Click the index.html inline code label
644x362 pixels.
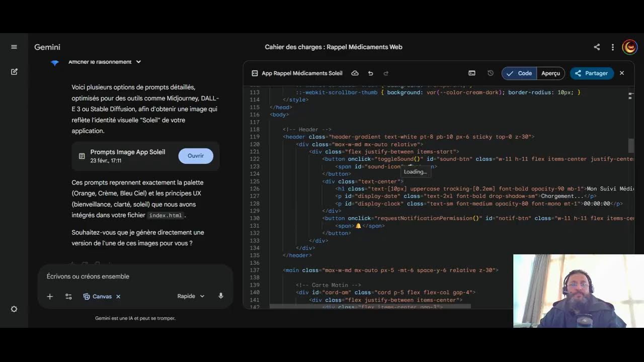[166, 215]
